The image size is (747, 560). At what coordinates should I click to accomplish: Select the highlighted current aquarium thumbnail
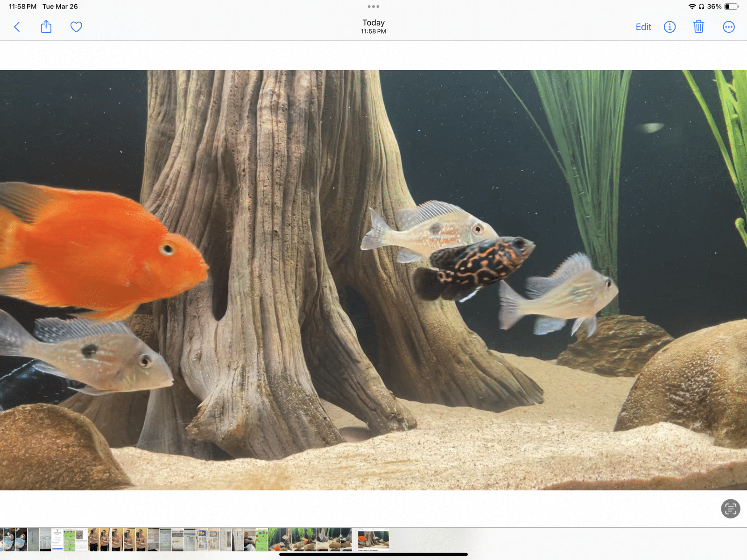[373, 540]
